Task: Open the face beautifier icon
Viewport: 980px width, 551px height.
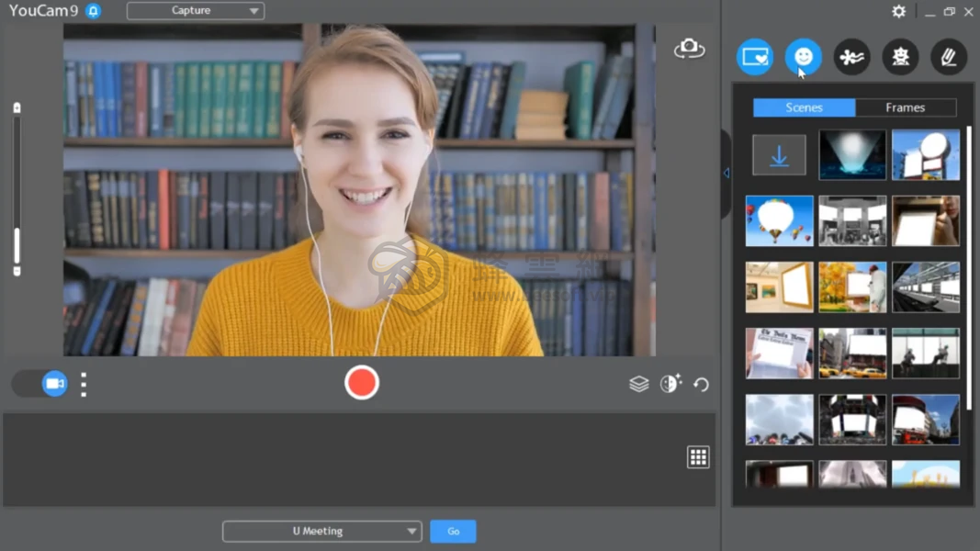Action: point(670,383)
